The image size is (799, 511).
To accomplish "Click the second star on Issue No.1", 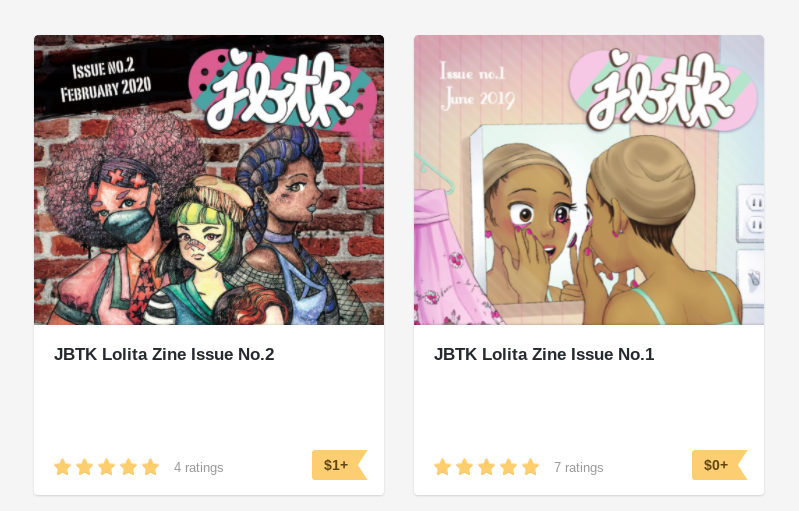I will pos(465,467).
